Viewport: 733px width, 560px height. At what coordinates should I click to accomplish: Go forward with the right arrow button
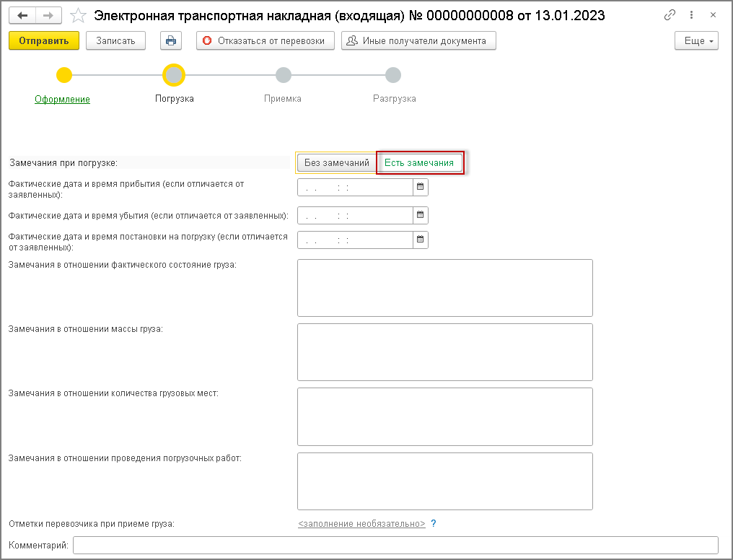pyautogui.click(x=48, y=16)
